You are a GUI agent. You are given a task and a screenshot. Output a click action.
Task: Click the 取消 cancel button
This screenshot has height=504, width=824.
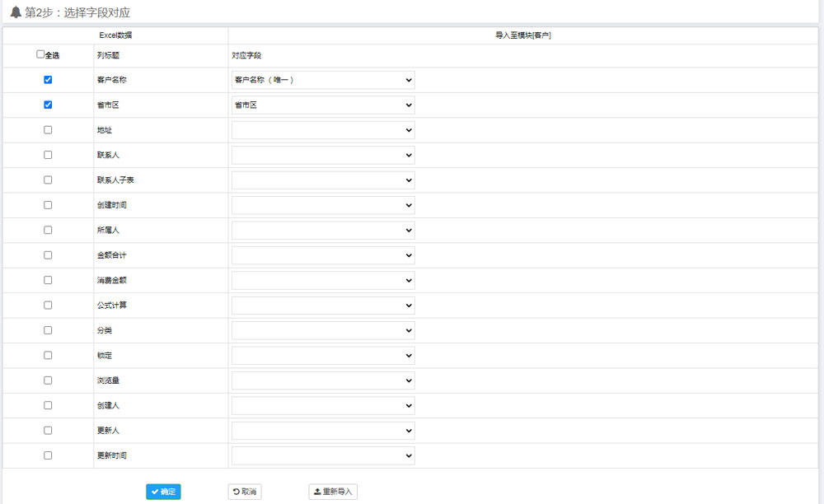coord(245,492)
